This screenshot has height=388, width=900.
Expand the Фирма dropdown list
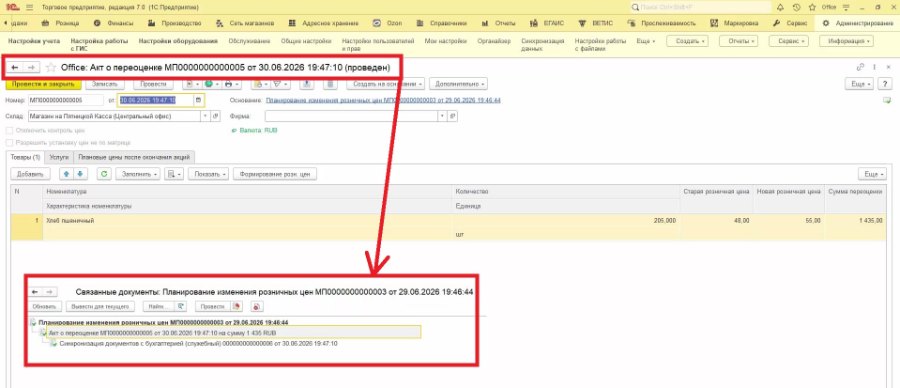pos(442,115)
